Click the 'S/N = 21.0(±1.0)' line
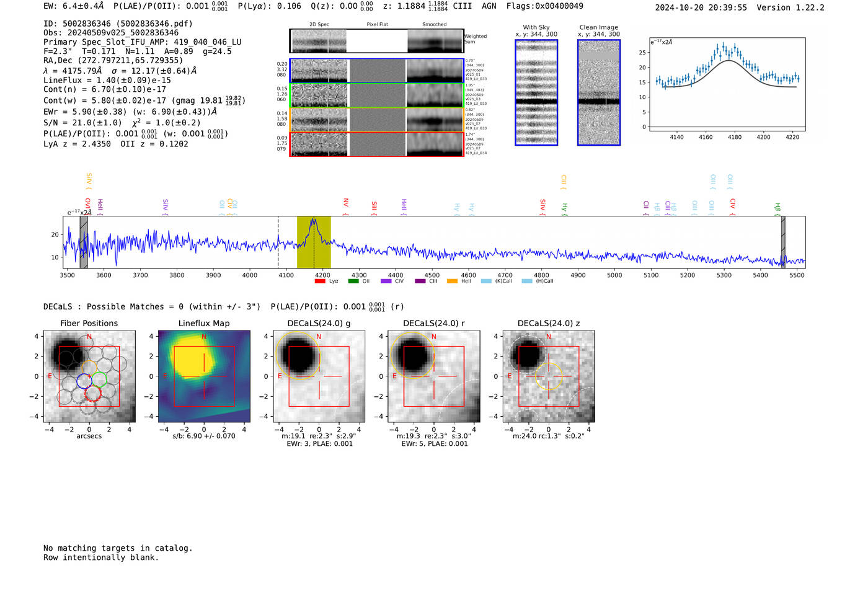The height and width of the screenshot is (591, 868). 122,123
